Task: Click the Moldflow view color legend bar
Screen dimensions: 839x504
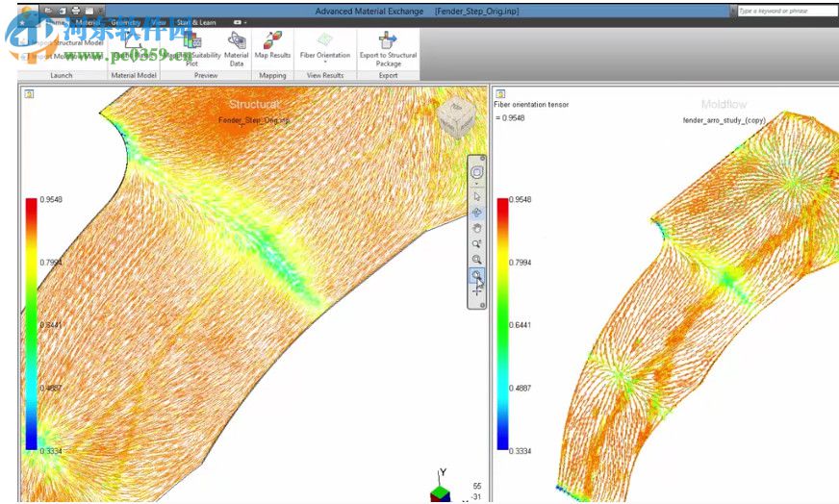Action: tap(502, 324)
